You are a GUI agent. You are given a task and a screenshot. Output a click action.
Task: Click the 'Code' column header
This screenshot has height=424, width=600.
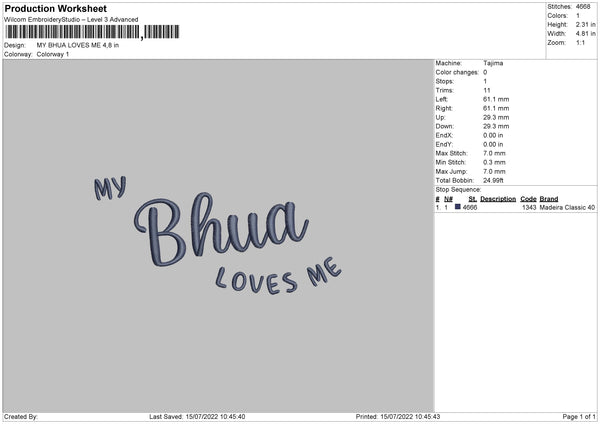[x=528, y=199]
